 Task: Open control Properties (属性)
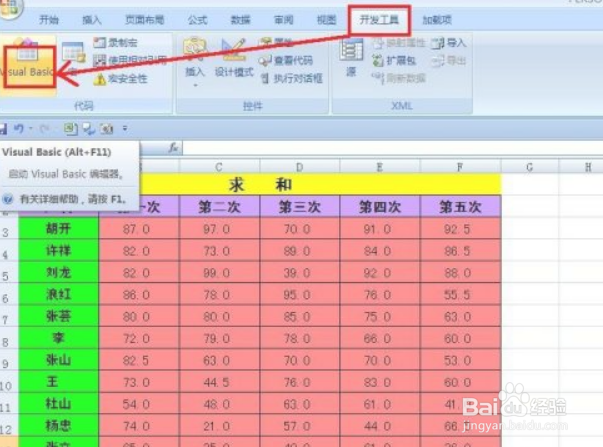point(276,42)
